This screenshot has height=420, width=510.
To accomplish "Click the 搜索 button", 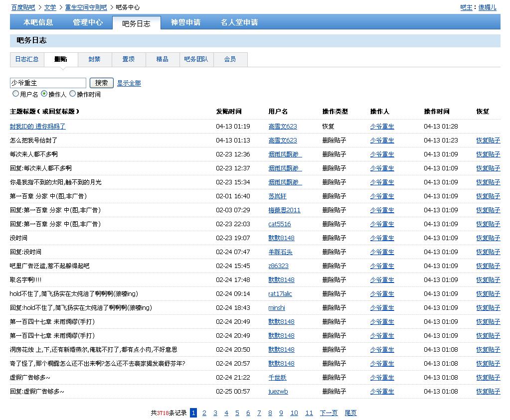I will 102,83.
